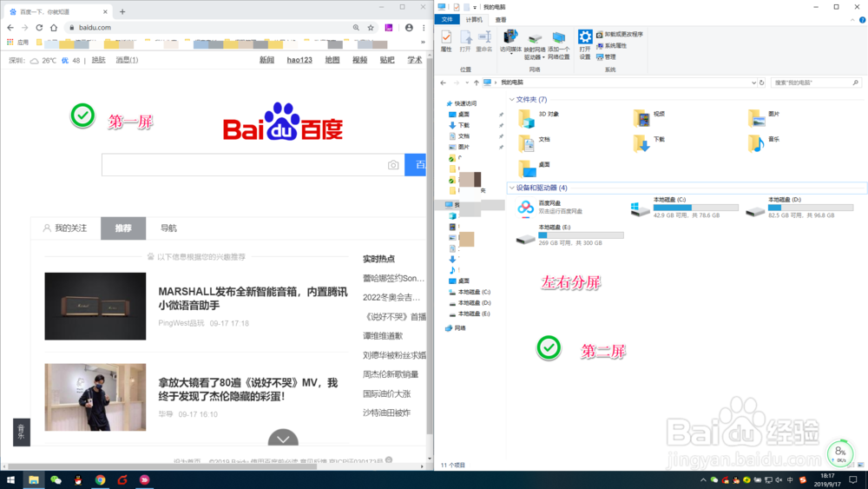Image resolution: width=868 pixels, height=489 pixels.
Task: Click the camera image-search icon in Baidu
Action: click(x=393, y=165)
